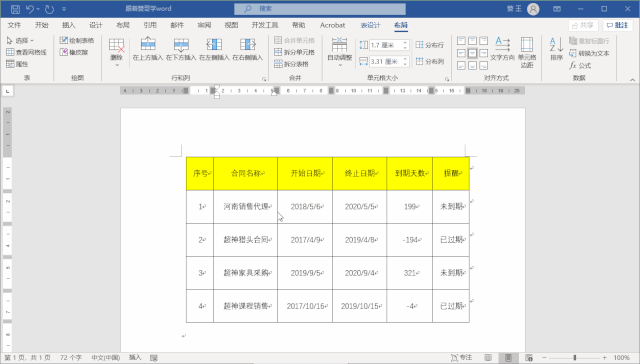Align center left cell alignment icon

[x=461, y=53]
